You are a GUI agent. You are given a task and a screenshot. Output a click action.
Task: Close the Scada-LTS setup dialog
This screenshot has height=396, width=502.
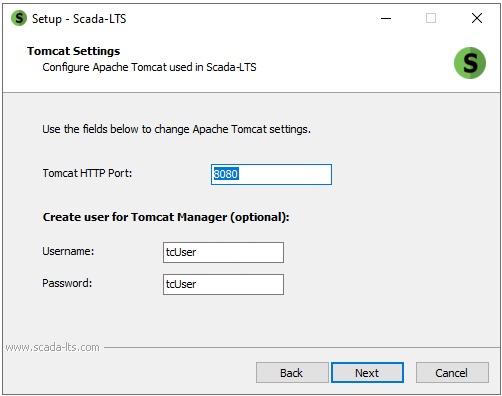pos(477,18)
